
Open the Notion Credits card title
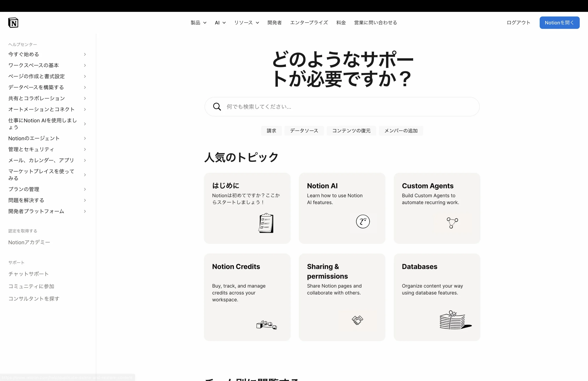pos(236,266)
